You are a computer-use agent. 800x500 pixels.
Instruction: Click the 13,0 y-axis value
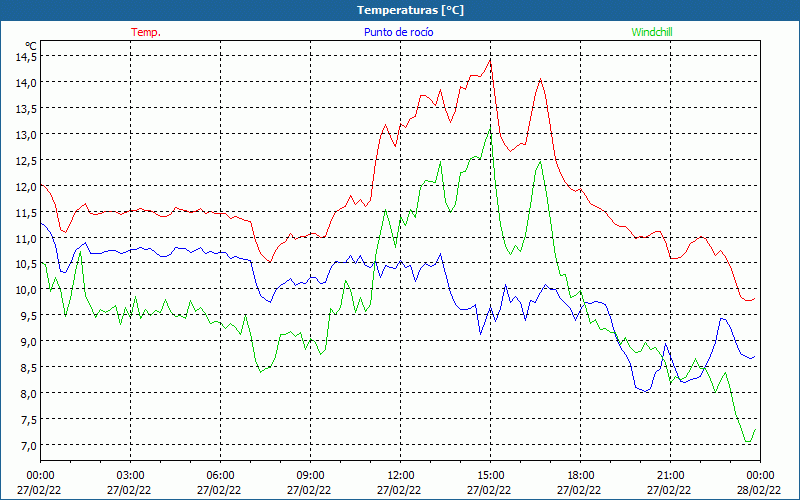26,135
